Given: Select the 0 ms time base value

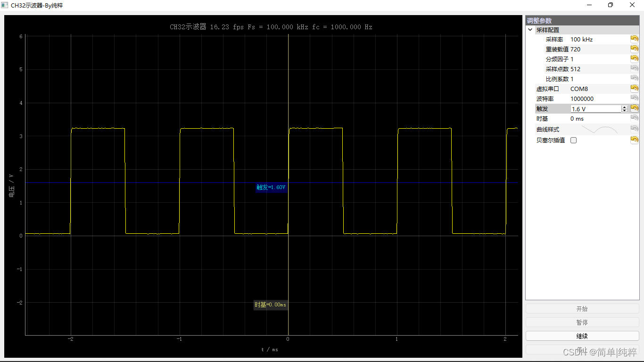Looking at the screenshot, I should point(577,119).
